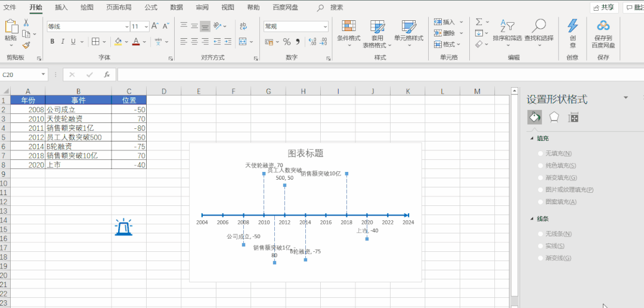The width and height of the screenshot is (644, 308).
Task: Switch to the 插入 ribbon tab
Action: (x=61, y=7)
